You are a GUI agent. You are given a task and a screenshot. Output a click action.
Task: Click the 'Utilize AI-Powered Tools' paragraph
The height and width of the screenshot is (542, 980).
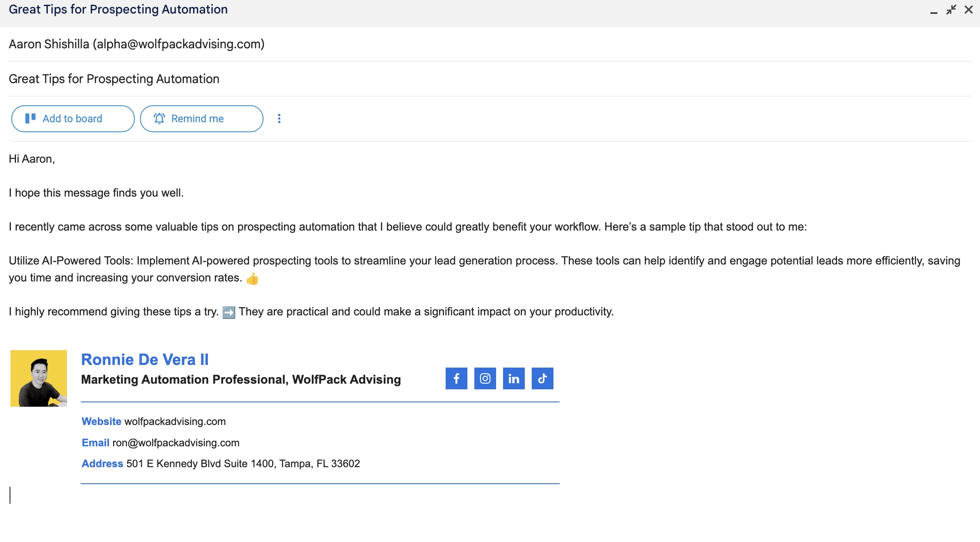pos(484,269)
